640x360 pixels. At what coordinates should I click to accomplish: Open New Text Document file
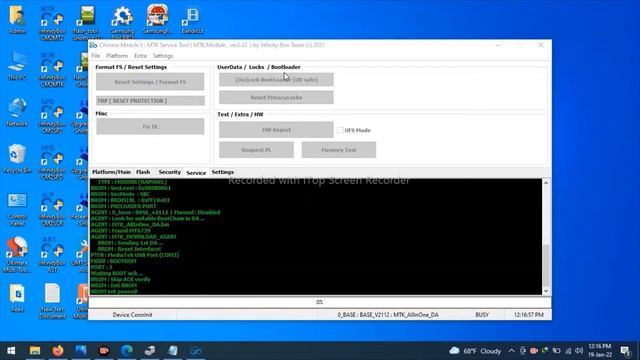pos(52,301)
